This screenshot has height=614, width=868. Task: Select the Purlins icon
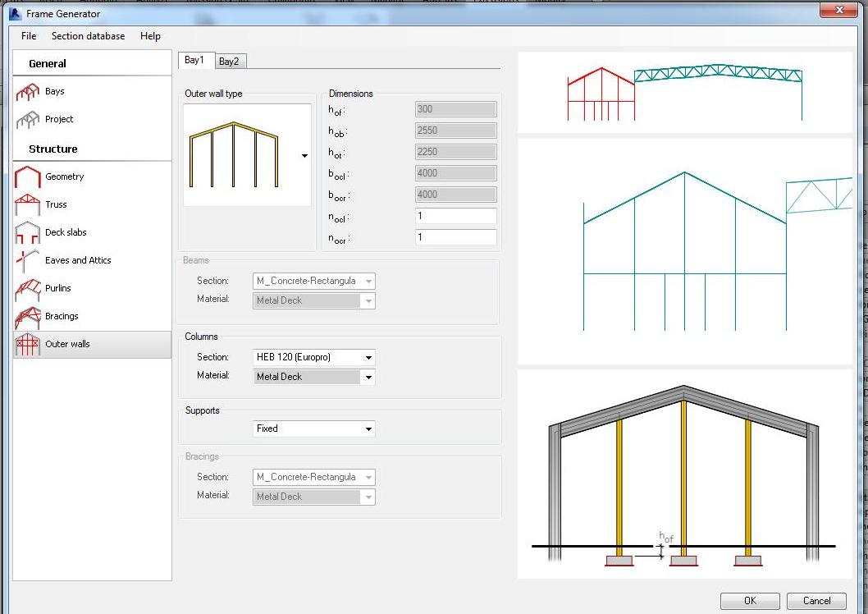28,289
